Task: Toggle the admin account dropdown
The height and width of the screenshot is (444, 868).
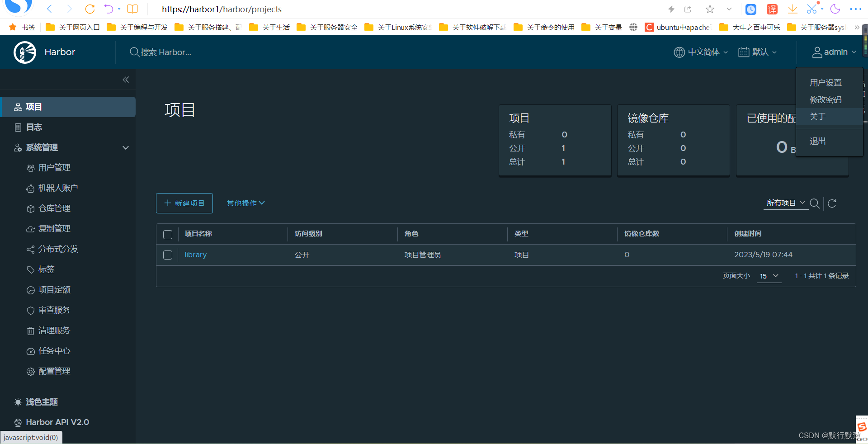Action: tap(834, 52)
